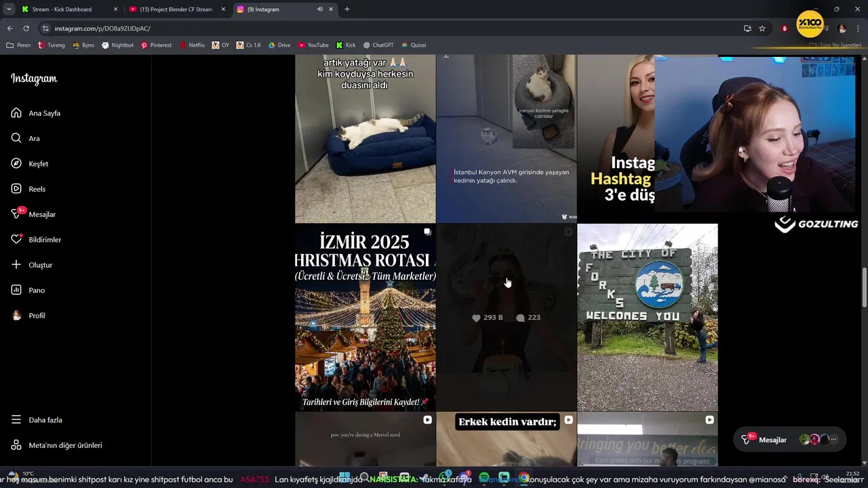Open the tab search dropdown arrow

[x=8, y=9]
